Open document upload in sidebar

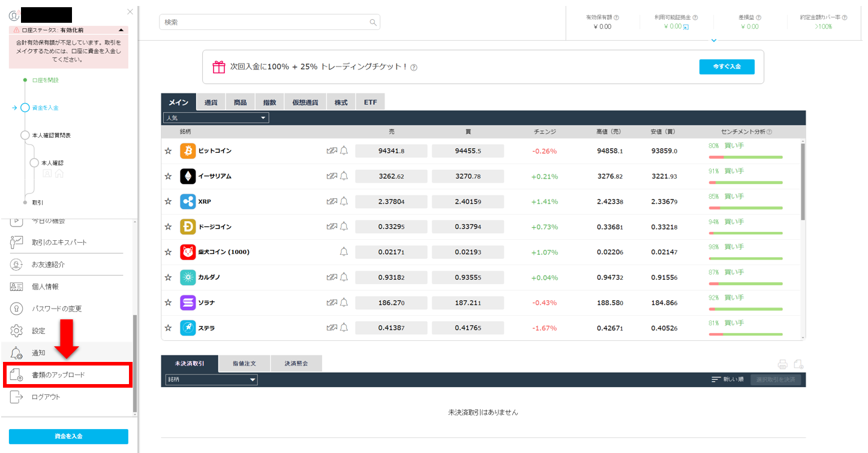[x=67, y=375]
